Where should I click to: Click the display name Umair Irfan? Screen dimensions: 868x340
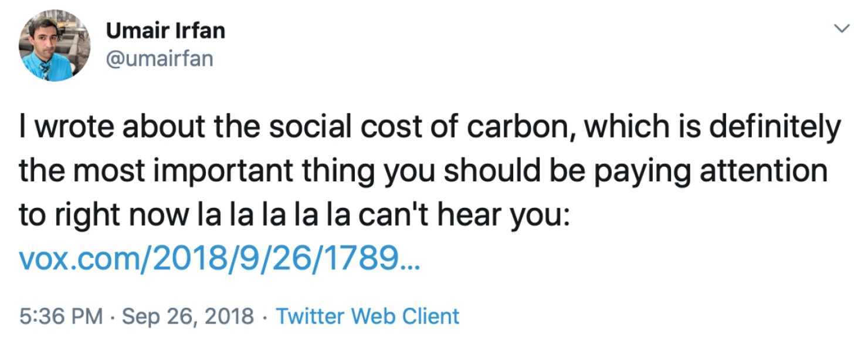pos(165,31)
